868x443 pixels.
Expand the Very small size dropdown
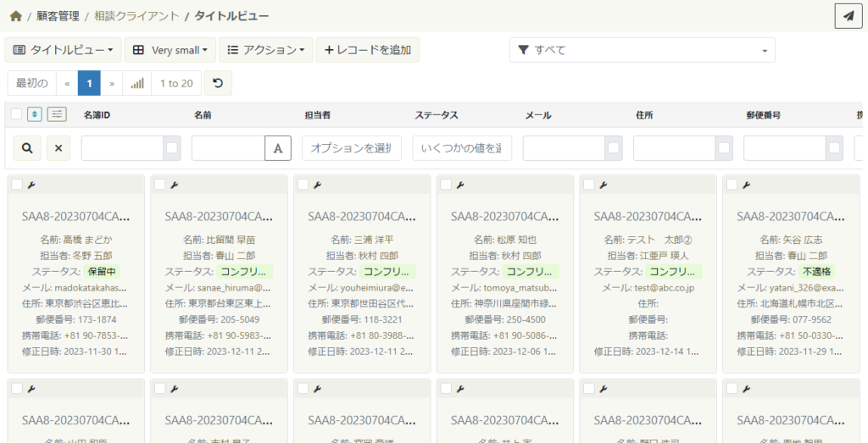[x=170, y=50]
